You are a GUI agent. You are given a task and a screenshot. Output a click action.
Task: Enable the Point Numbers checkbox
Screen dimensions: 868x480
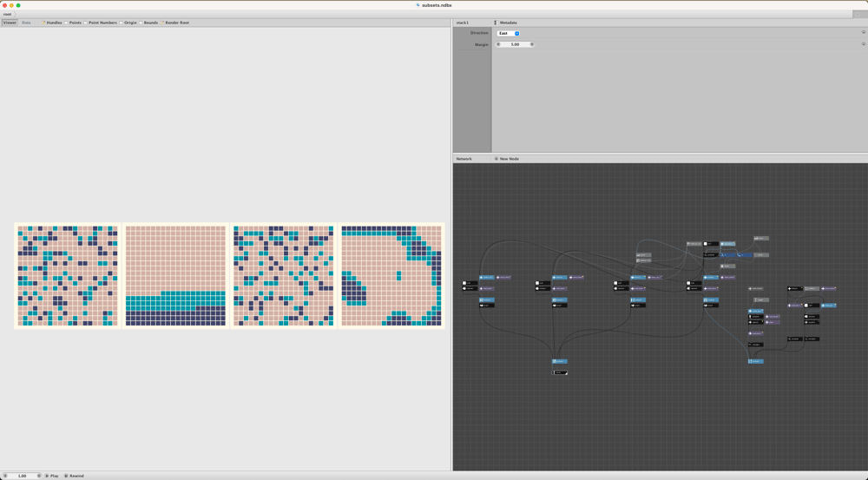85,23
